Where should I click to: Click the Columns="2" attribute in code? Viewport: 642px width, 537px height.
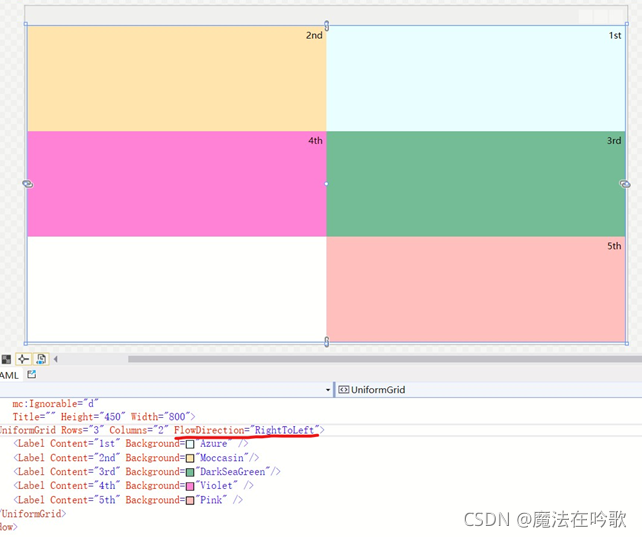pos(139,430)
